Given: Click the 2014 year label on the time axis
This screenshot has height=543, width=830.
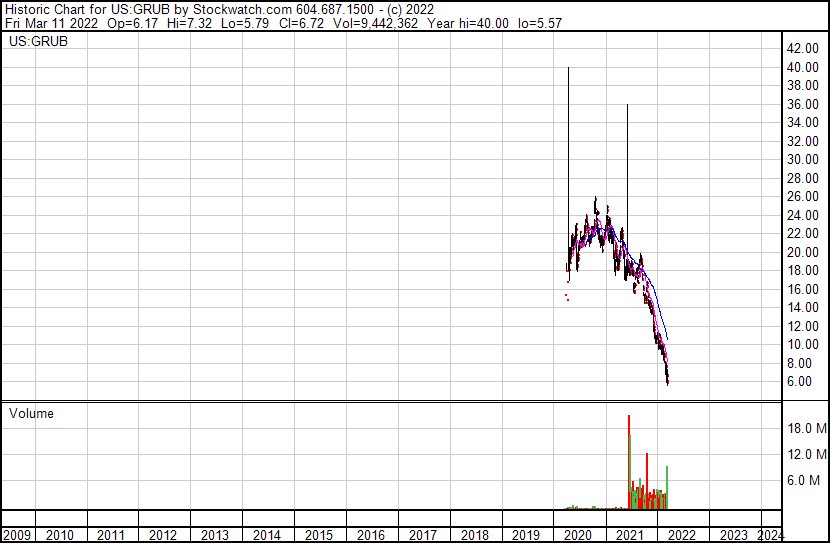Looking at the screenshot, I should tap(266, 535).
